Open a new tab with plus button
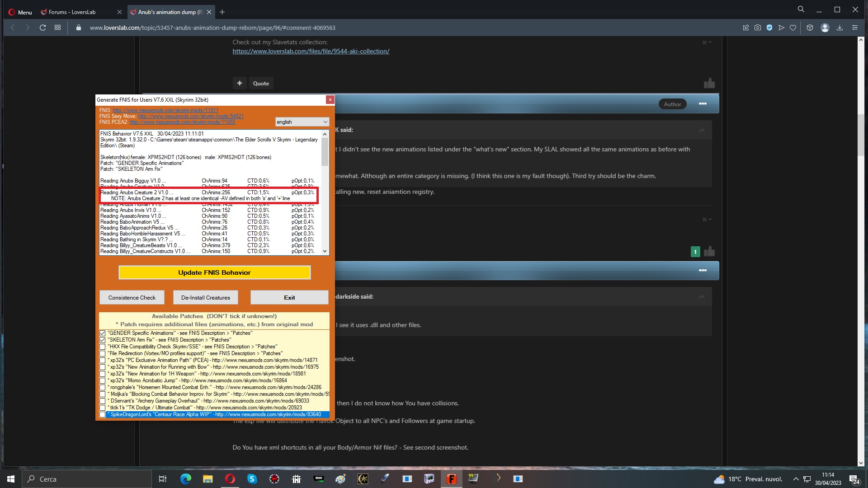The width and height of the screenshot is (868, 488). coord(222,12)
